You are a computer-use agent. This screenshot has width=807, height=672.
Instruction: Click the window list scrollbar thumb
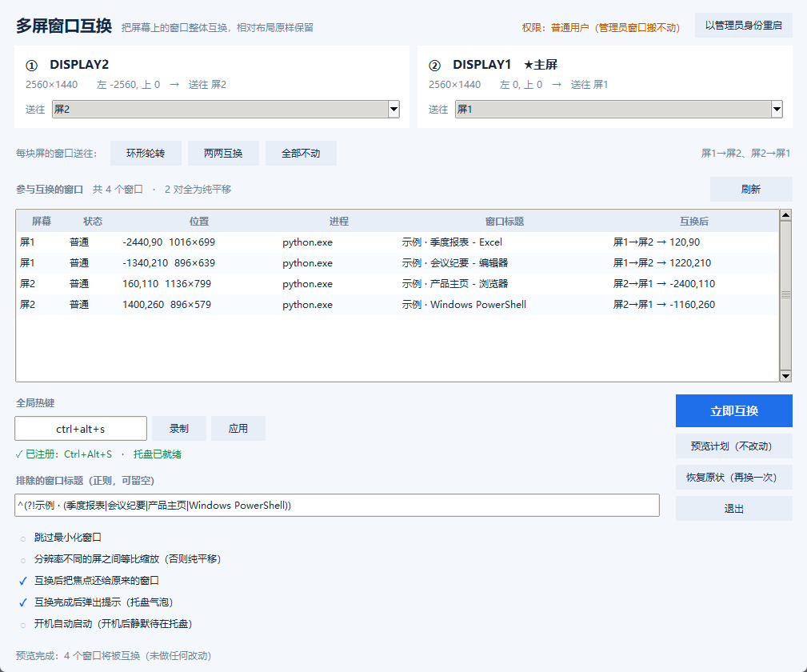click(x=785, y=295)
